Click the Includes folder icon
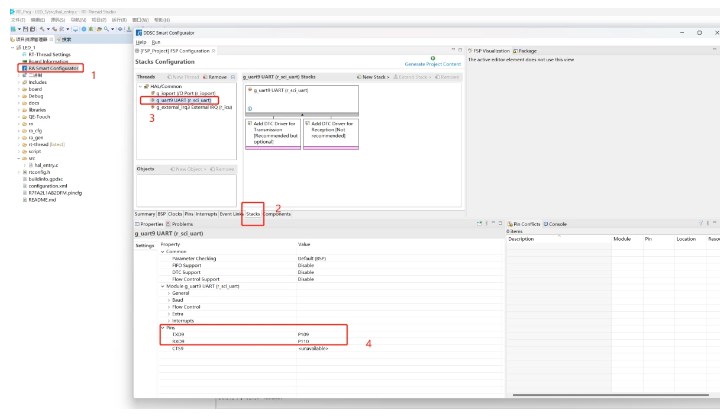Screen dimensions: 725x419 (25, 82)
